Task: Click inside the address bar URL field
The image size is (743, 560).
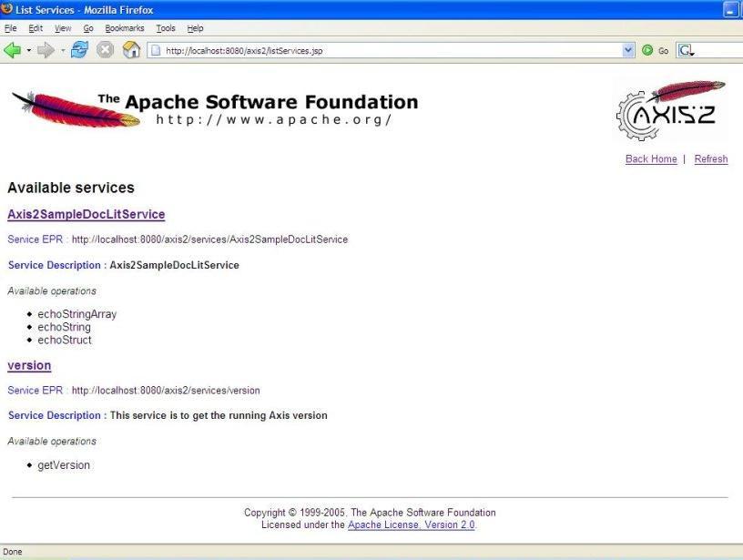Action: pyautogui.click(x=391, y=50)
